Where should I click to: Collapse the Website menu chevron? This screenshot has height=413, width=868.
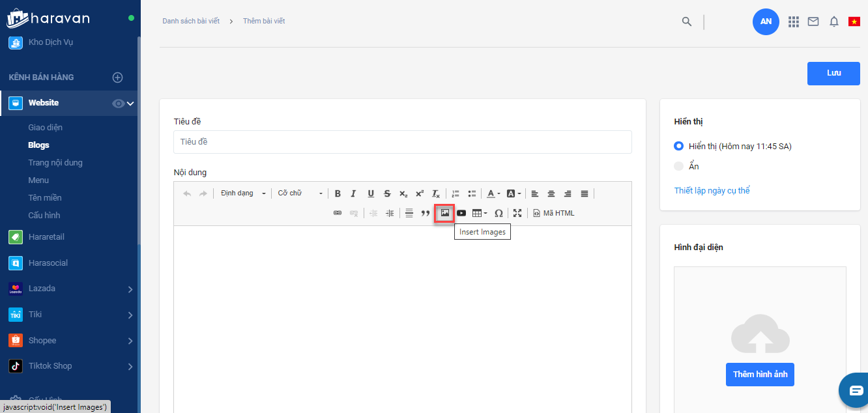130,103
